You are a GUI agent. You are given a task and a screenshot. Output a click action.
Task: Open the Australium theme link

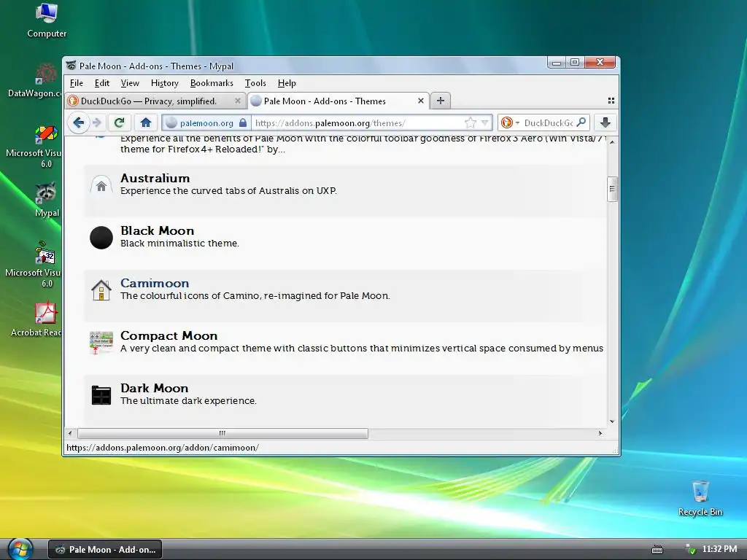coord(155,178)
